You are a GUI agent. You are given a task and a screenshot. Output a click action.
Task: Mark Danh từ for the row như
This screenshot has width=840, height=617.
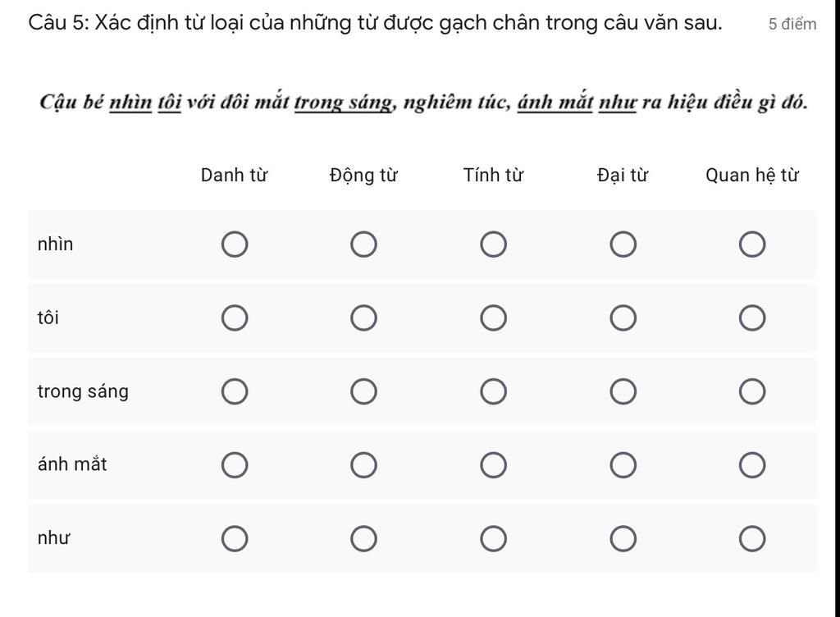[x=235, y=538]
